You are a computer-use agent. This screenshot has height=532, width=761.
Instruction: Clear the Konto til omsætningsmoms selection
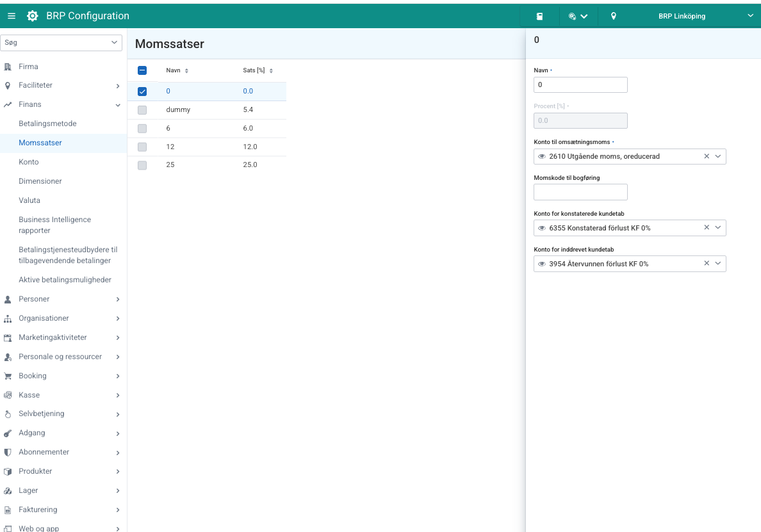point(707,156)
